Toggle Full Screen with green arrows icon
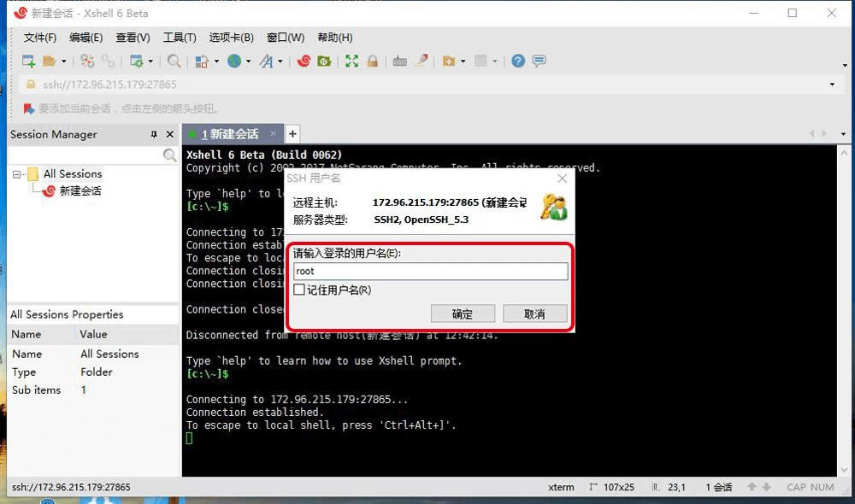The width and height of the screenshot is (855, 504). click(x=351, y=61)
